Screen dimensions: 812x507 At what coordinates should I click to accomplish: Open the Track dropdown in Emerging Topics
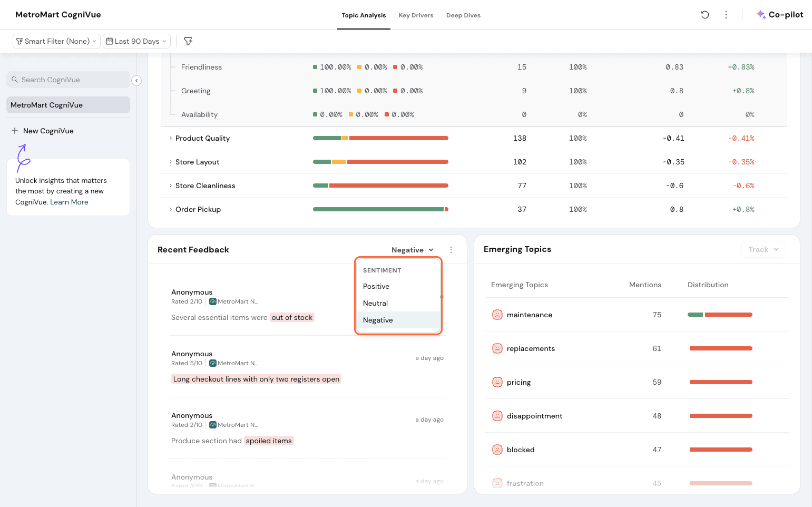point(763,249)
